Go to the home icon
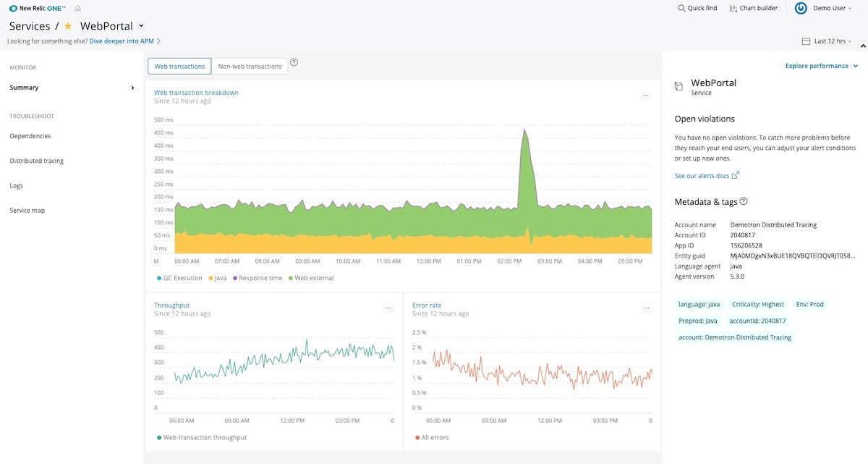 pyautogui.click(x=77, y=8)
